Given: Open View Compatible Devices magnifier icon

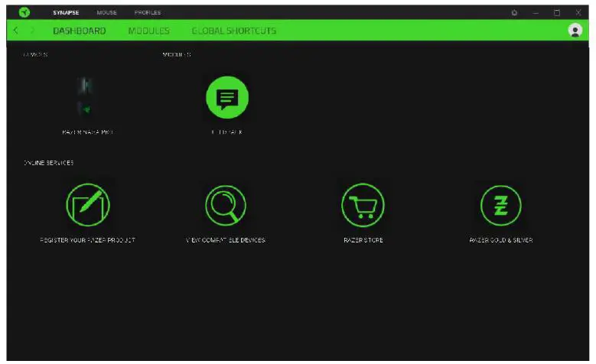Looking at the screenshot, I should click(x=226, y=205).
